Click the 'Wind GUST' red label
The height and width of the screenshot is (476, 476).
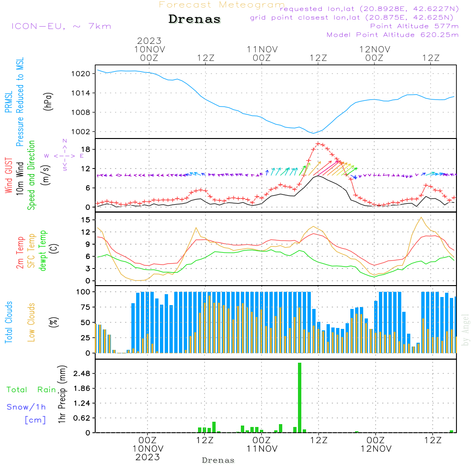click(x=9, y=175)
